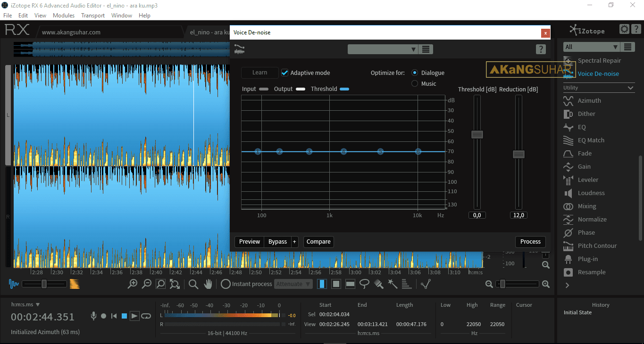Select the Frequency selection tool
Screen dimensions: 644x344
[350, 284]
